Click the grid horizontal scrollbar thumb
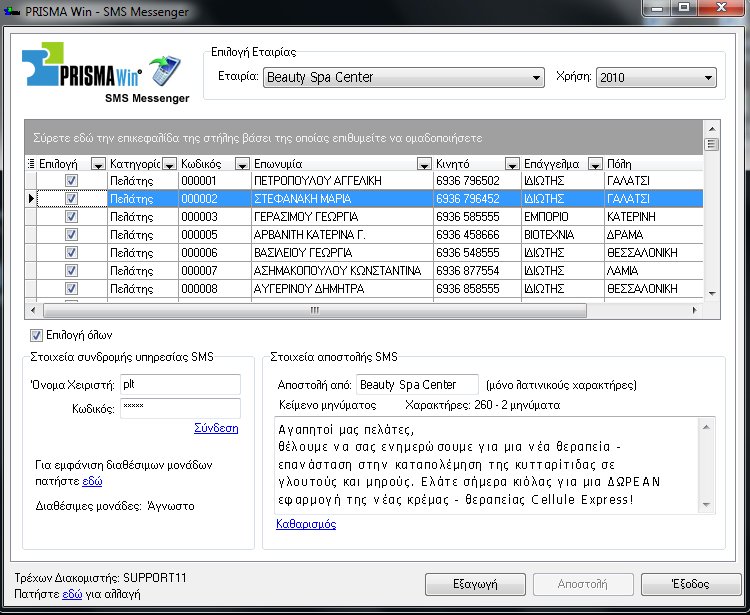 click(315, 310)
